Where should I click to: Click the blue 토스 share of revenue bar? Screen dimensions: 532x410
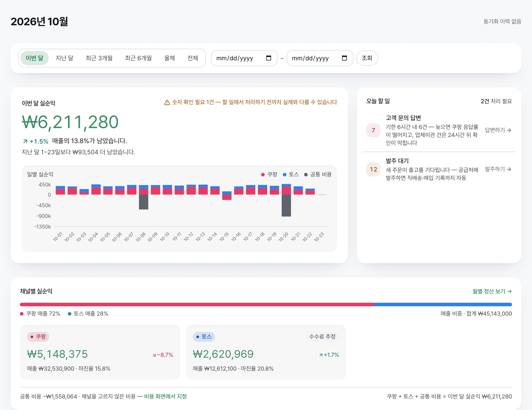coord(443,304)
